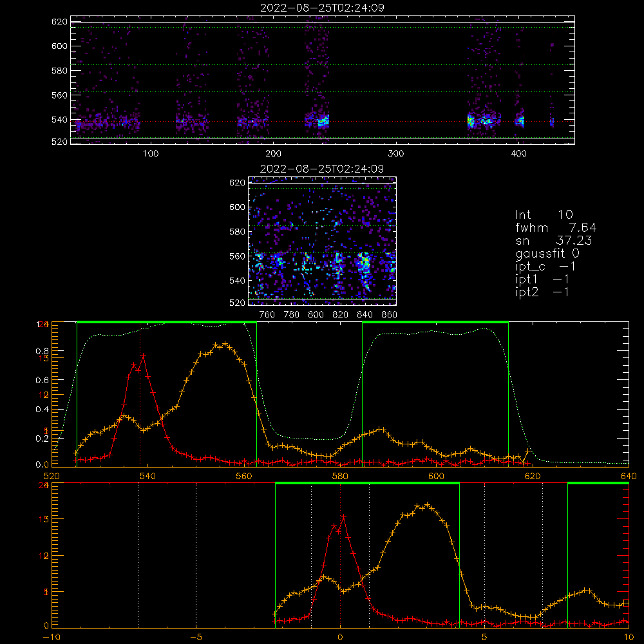
Task: Click the "0.4" y-axis label of the profile plot
Action: click(x=43, y=410)
